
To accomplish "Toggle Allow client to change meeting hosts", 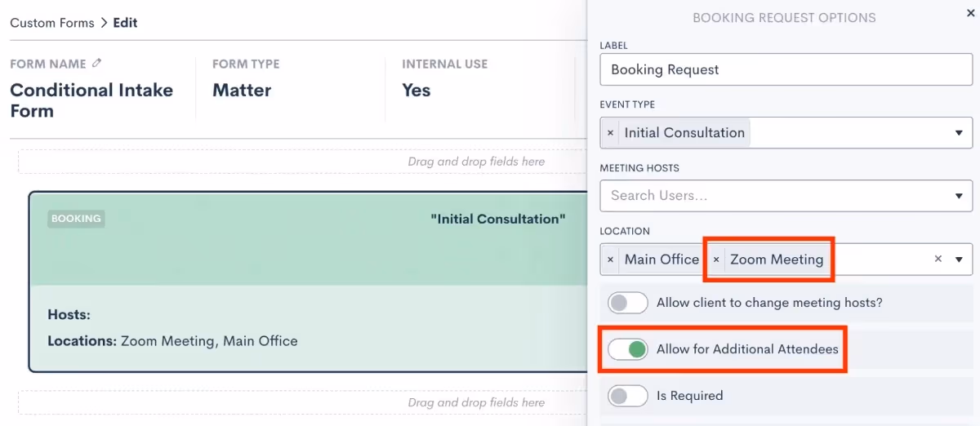I will (628, 303).
